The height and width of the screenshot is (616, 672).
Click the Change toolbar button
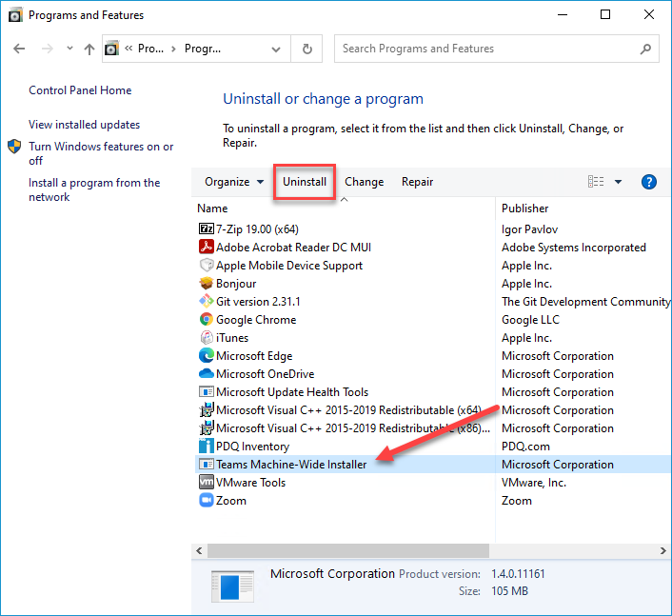tap(364, 182)
